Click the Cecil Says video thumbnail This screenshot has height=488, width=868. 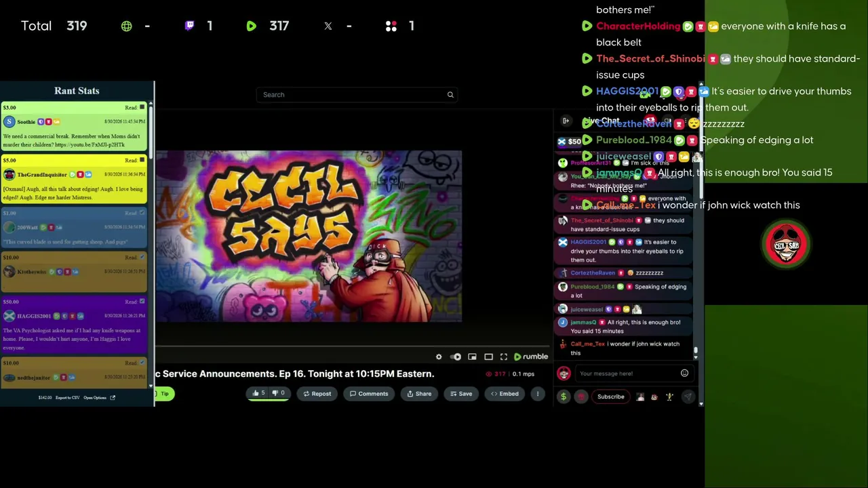(x=309, y=237)
